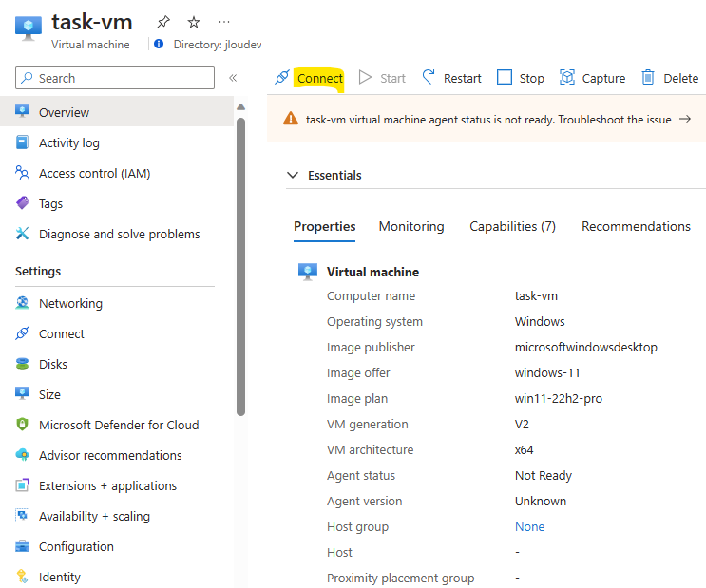This screenshot has height=588, width=706.
Task: Click the Identity key icon
Action: (x=22, y=577)
